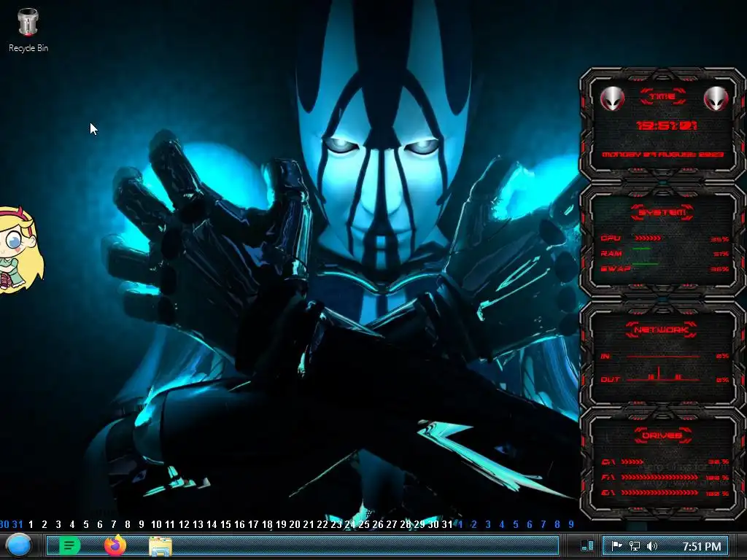The width and height of the screenshot is (747, 560).
Task: Select blue next-month day 9 in calendar strip
Action: (x=570, y=524)
